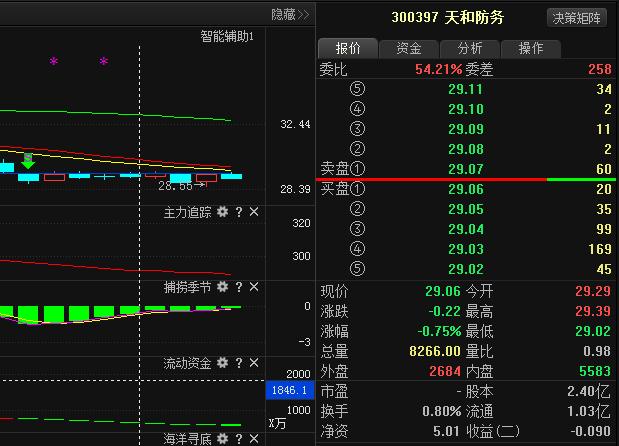619x446 pixels.
Task: Select sell level 4 price 29.10
Action: tap(465, 109)
